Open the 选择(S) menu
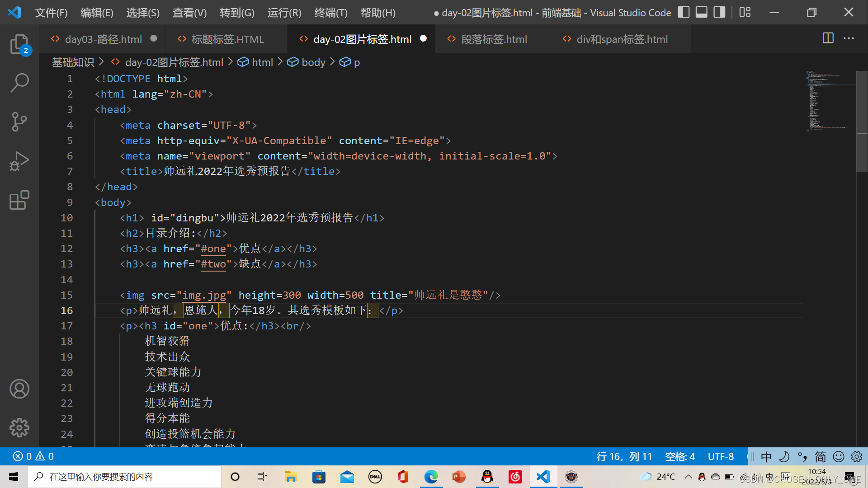 point(143,13)
